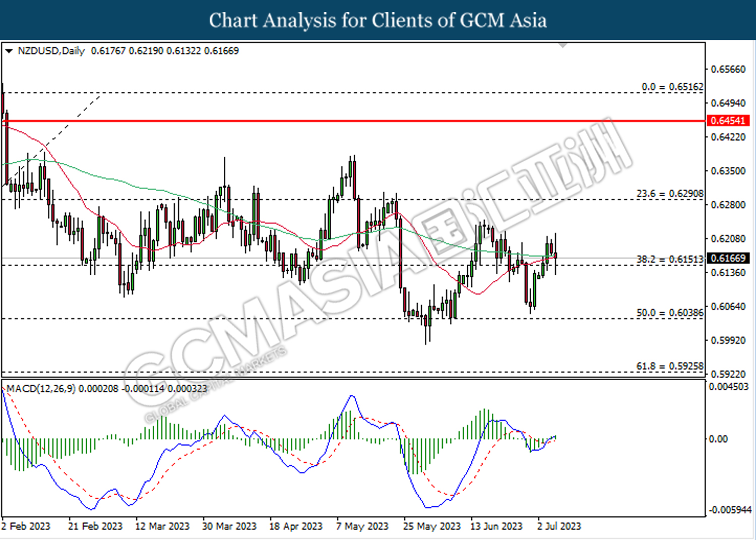
Task: Click the MACD axis value -0.005944
Action: [730, 510]
